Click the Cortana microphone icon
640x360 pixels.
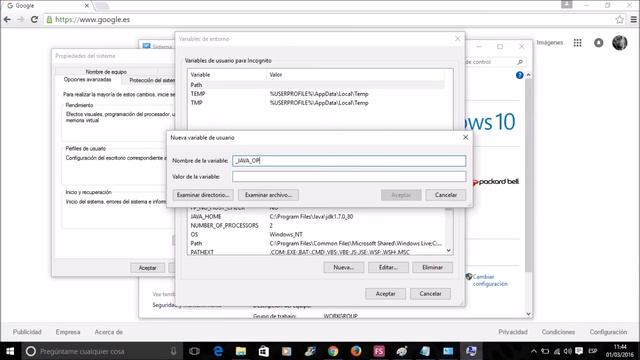[173, 351]
